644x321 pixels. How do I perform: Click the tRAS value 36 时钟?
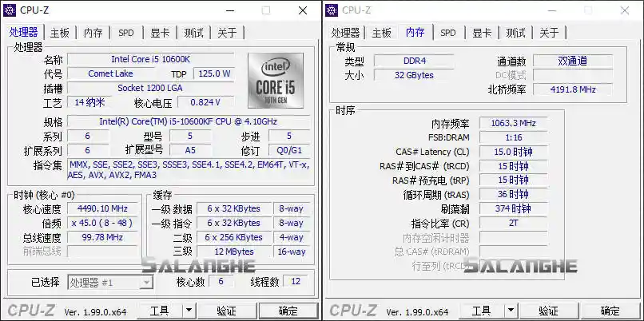[x=514, y=194]
